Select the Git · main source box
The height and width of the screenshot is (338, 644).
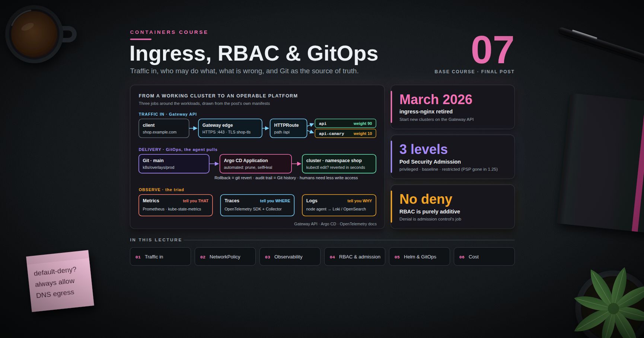(174, 164)
